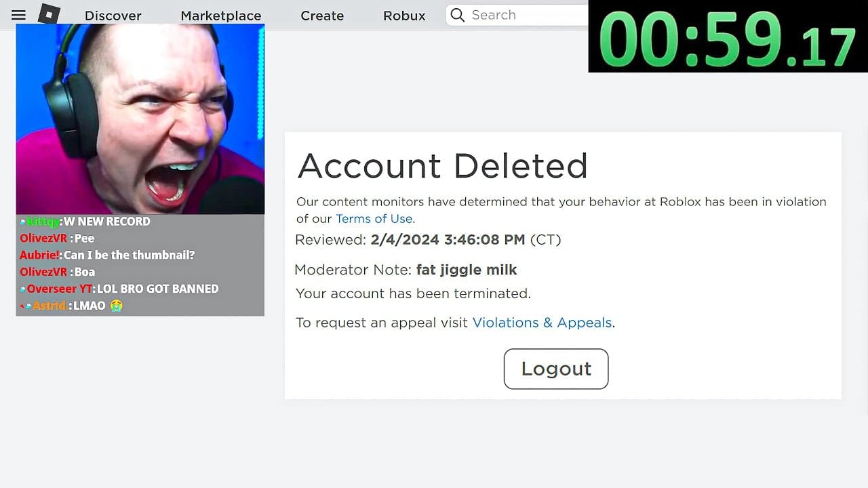
Task: Click chat username "Aubrie!"
Action: (39, 255)
